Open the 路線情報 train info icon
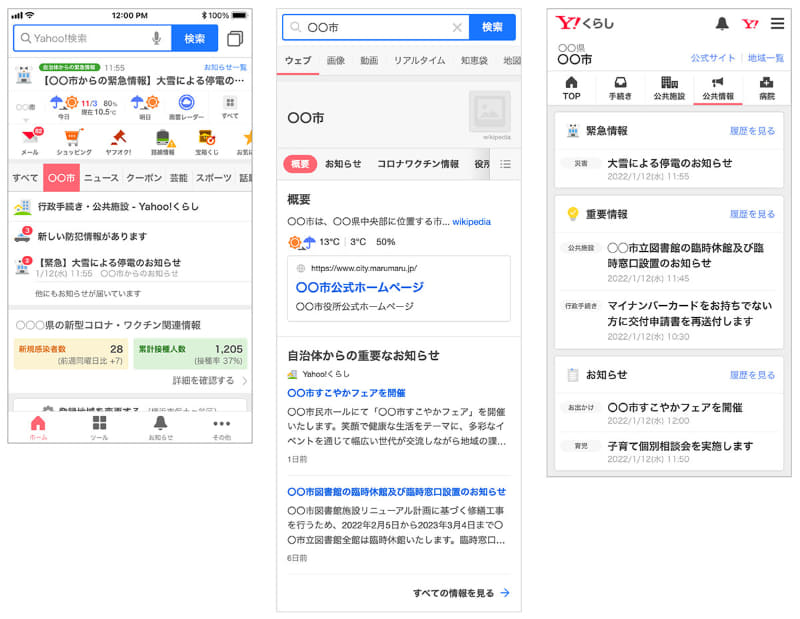This screenshot has width=800, height=619. pos(163,137)
